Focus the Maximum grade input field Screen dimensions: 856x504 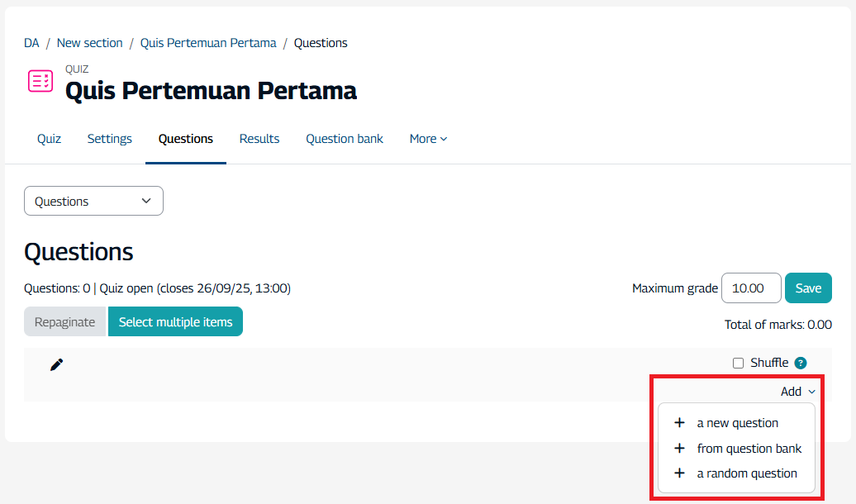point(751,288)
